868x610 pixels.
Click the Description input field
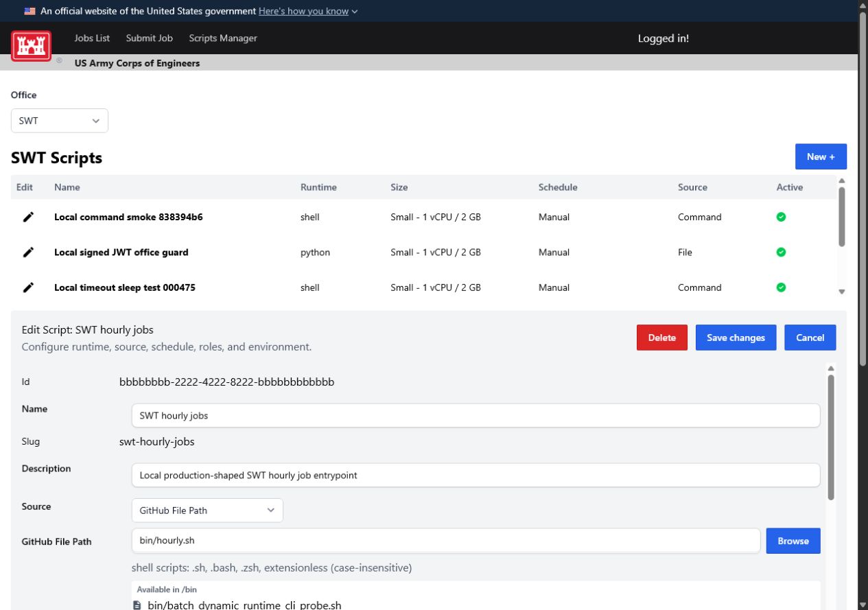pyautogui.click(x=476, y=475)
